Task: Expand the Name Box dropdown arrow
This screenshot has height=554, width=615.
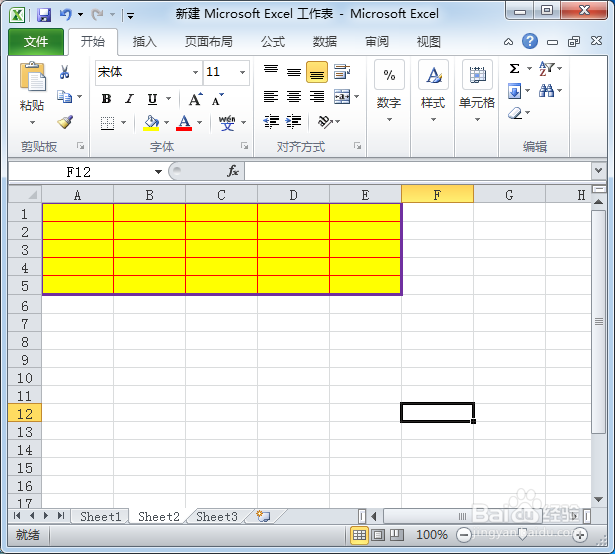Action: coord(158,171)
